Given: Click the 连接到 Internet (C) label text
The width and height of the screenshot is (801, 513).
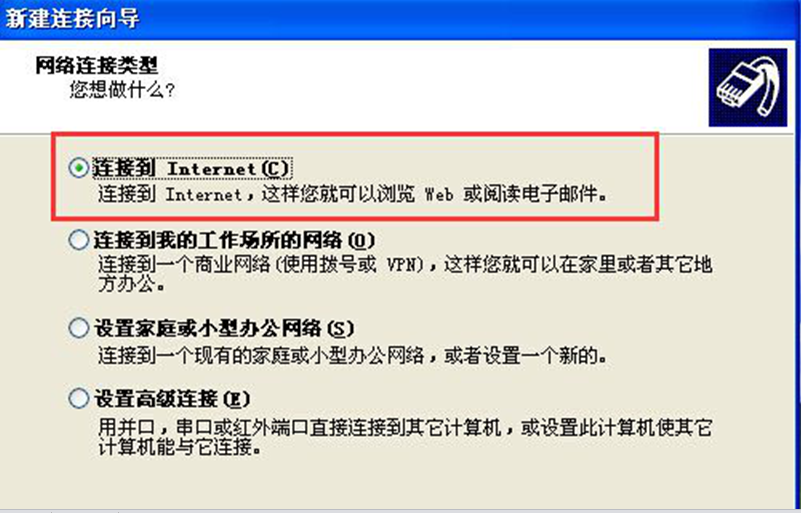Looking at the screenshot, I should 192,168.
